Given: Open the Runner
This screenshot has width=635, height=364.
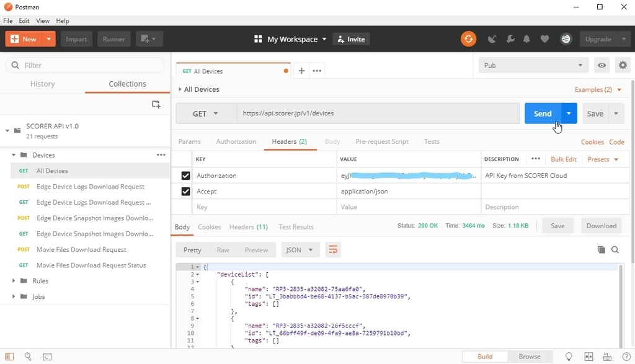Looking at the screenshot, I should coord(114,39).
